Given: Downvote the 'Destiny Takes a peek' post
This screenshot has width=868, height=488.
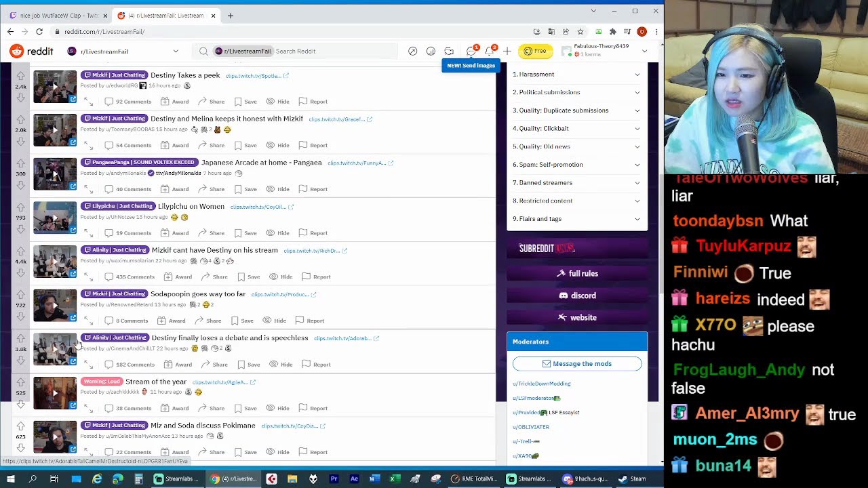Looking at the screenshot, I should coord(20,98).
